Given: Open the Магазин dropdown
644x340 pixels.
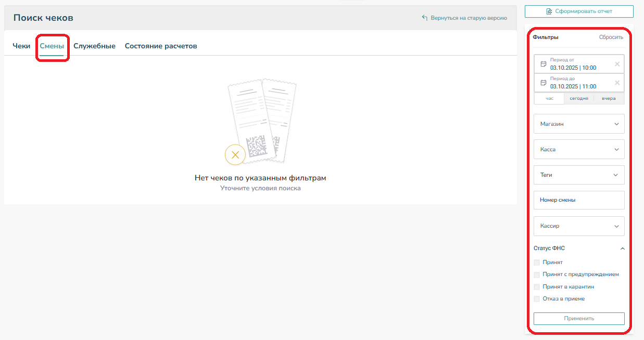Looking at the screenshot, I should click(579, 124).
